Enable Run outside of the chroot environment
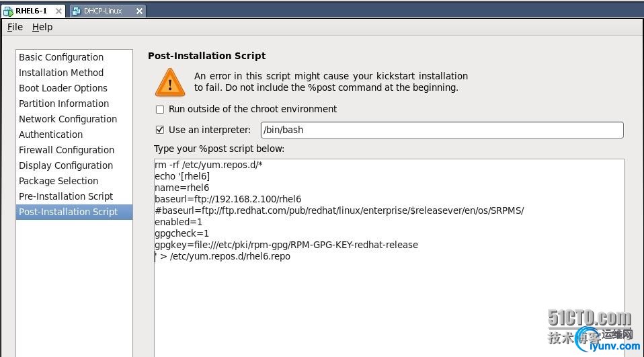The width and height of the screenshot is (644, 357). tap(160, 109)
